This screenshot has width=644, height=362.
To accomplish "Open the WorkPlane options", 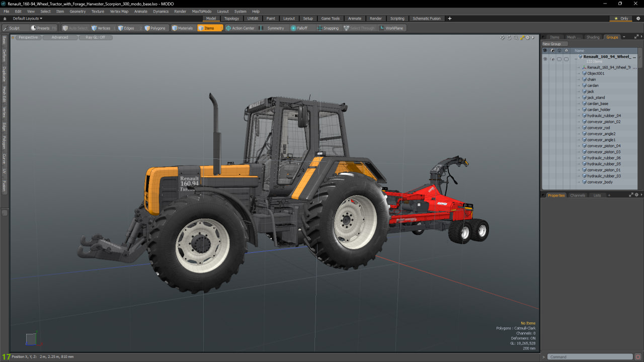I will [391, 28].
